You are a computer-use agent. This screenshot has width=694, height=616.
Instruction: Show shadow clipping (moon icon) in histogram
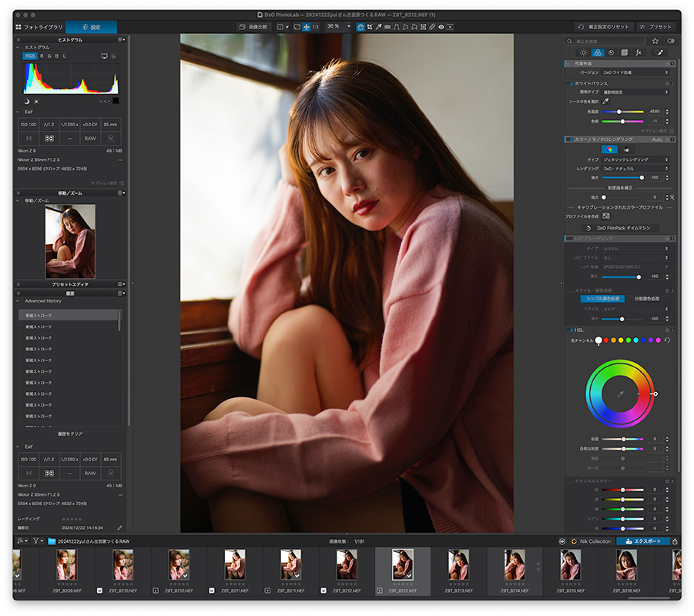[x=26, y=102]
